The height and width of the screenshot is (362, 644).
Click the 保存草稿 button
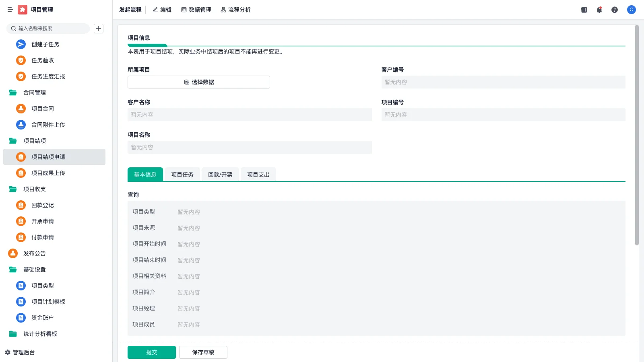pos(203,352)
